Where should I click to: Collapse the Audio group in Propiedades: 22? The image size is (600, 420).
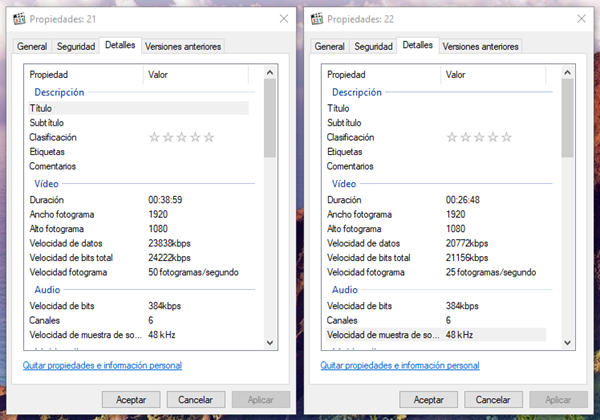[x=345, y=290]
